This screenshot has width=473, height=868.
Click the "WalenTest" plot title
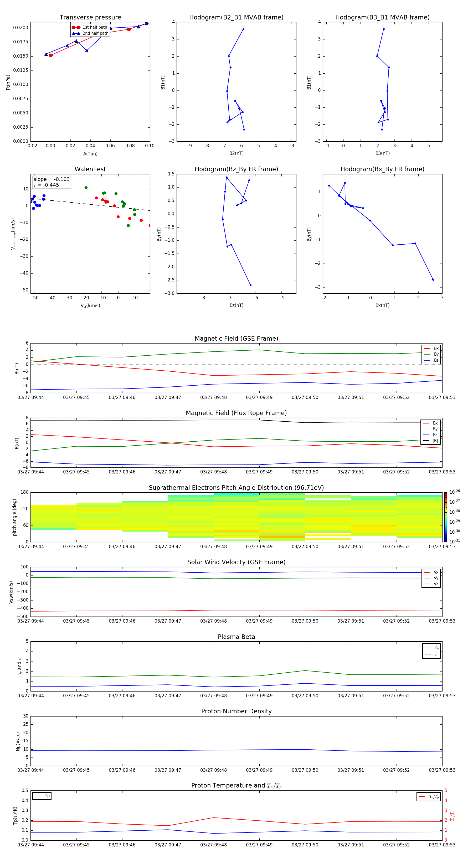[90, 169]
